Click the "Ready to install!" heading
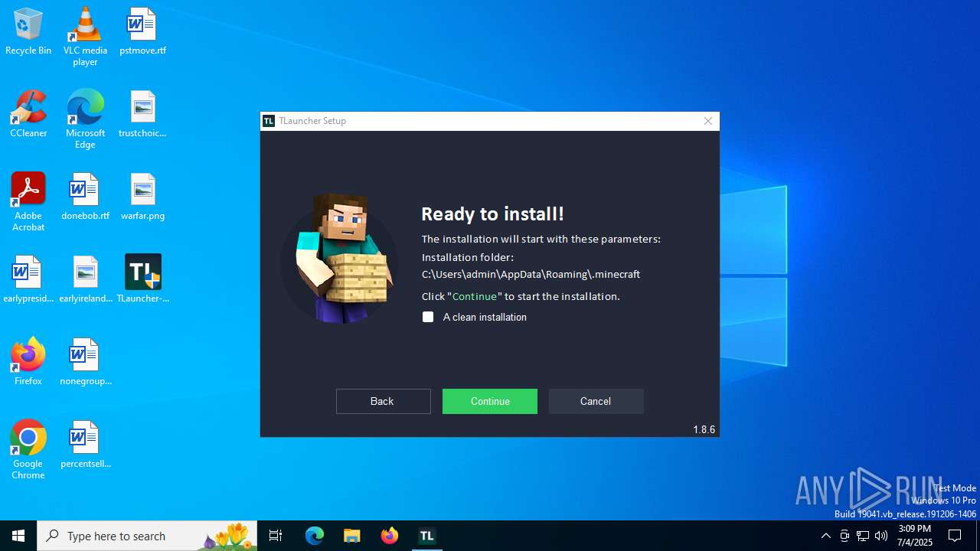The height and width of the screenshot is (551, 980). coord(492,214)
